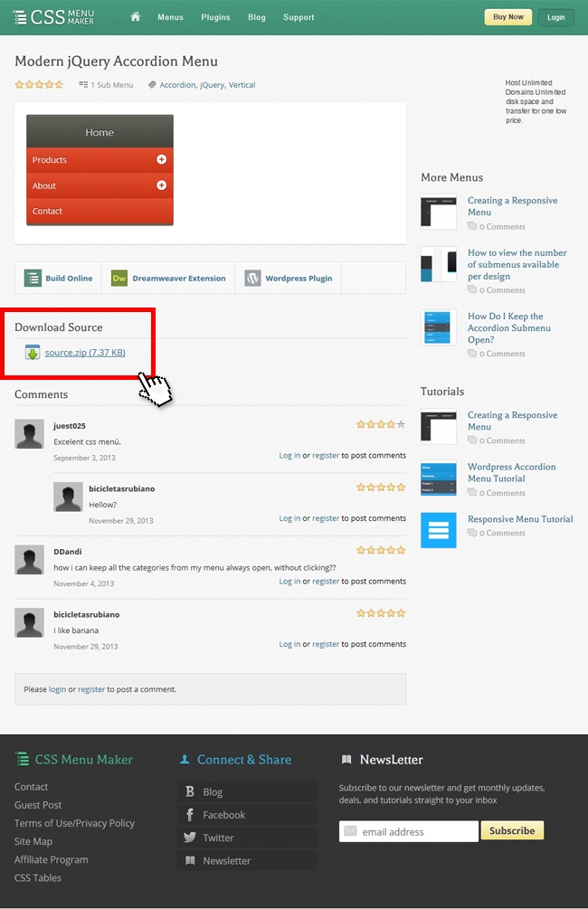Open How Do I Keep Accordion Submenu Open

509,327
